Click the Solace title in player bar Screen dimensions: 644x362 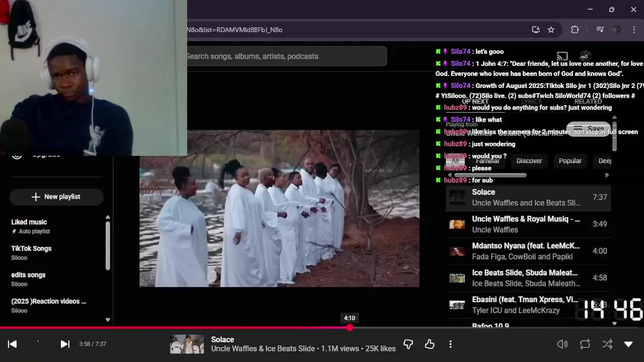pyautogui.click(x=222, y=339)
